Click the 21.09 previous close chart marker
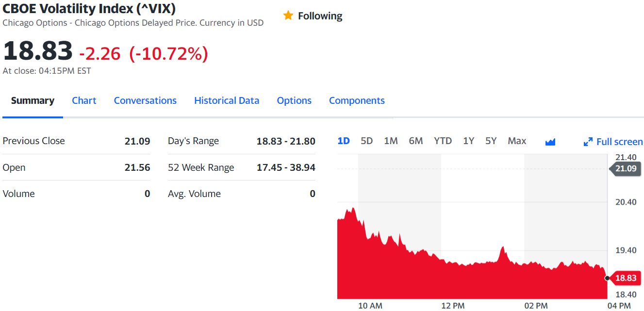The height and width of the screenshot is (311, 644). click(625, 168)
